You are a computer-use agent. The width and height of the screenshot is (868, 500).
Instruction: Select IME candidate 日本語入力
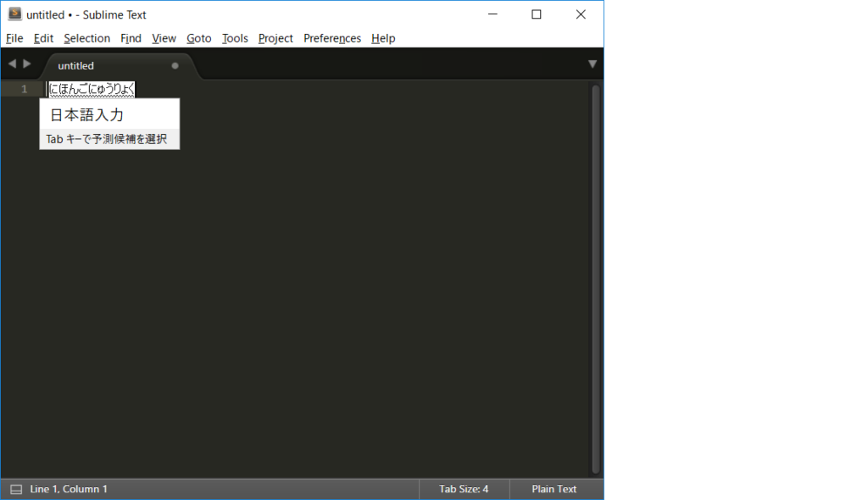pyautogui.click(x=109, y=114)
